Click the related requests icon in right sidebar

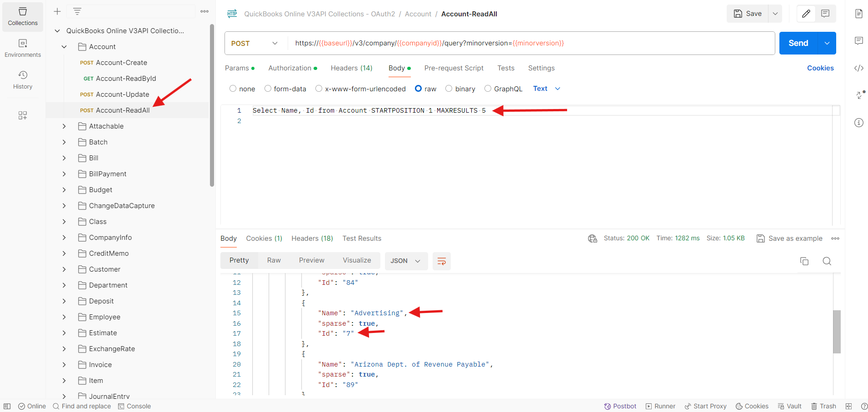point(860,95)
